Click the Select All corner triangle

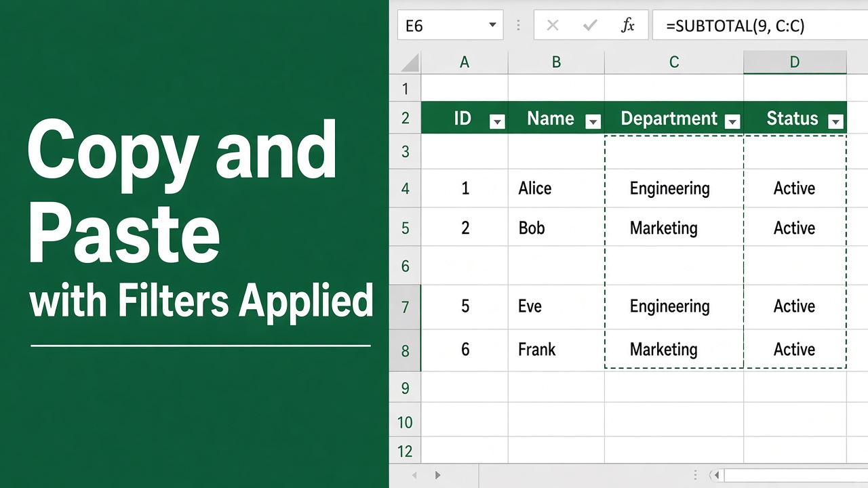410,63
